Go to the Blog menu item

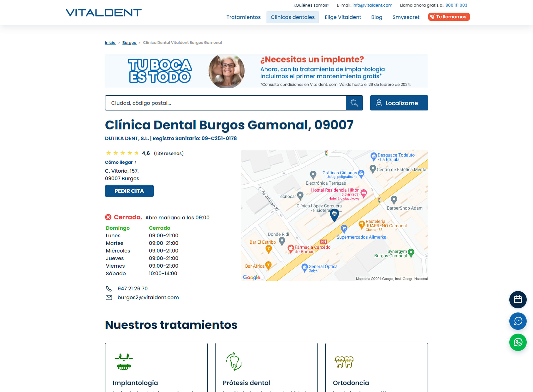click(x=377, y=17)
